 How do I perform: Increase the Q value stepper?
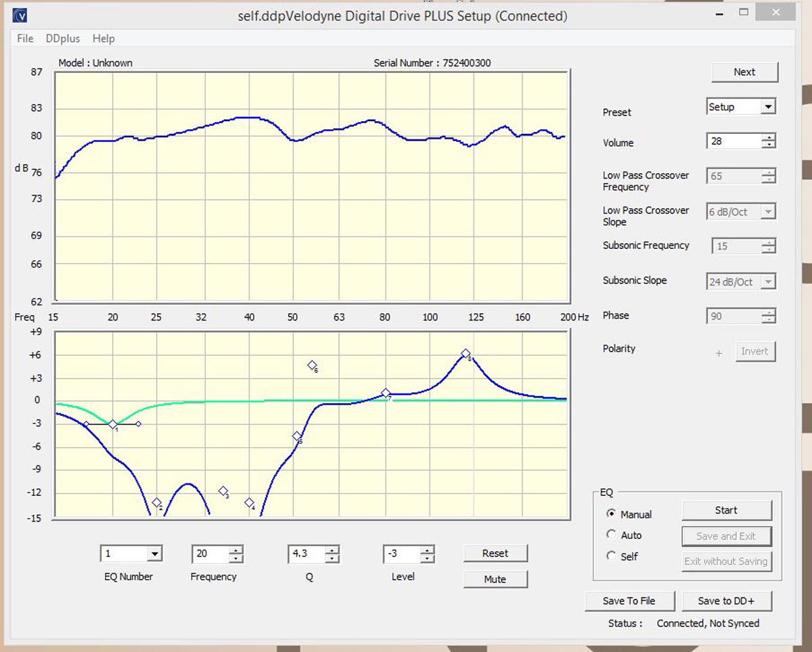(x=332, y=550)
